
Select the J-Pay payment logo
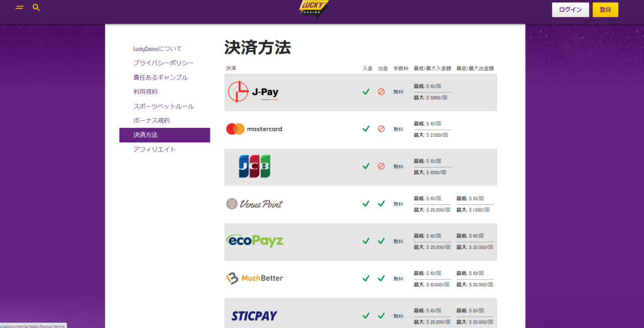[253, 92]
